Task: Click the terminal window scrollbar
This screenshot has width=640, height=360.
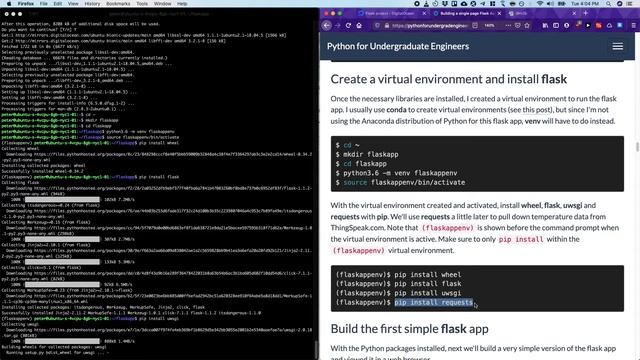Action: coord(316,349)
